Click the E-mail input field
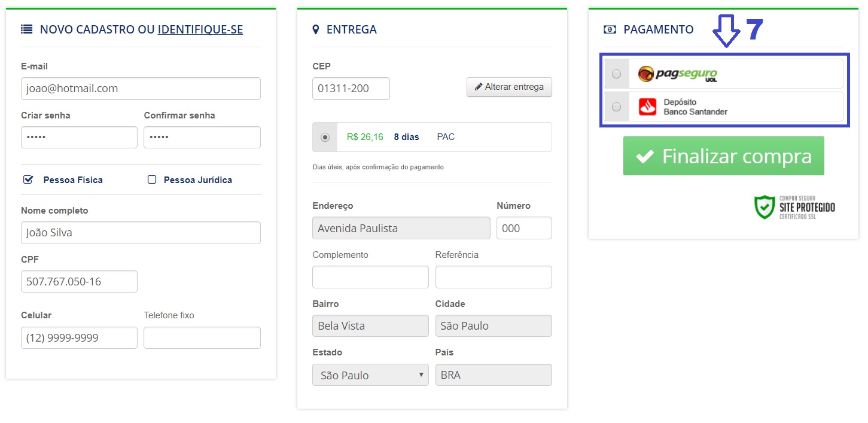The image size is (868, 423). 141,89
